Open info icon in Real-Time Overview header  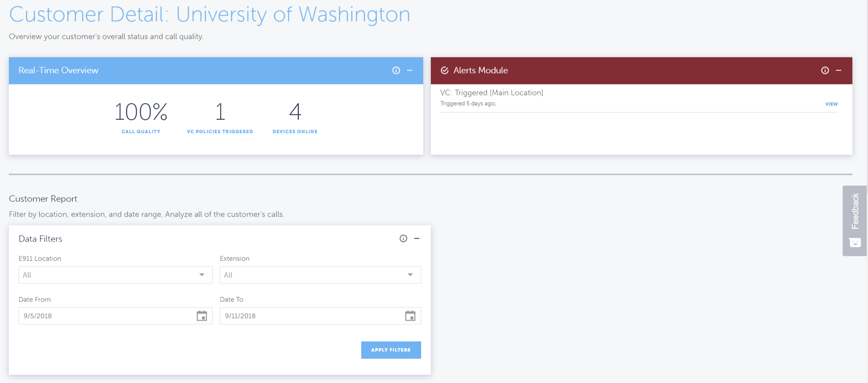coord(396,71)
